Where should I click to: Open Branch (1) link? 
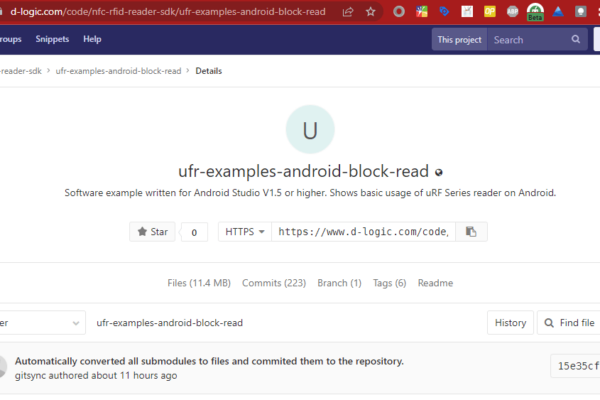click(x=339, y=283)
